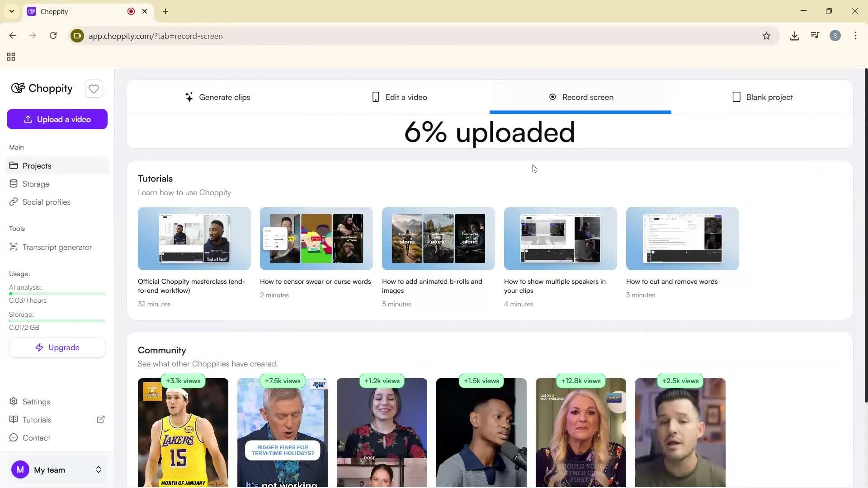Click the Upgrade button
This screenshot has width=868, height=488.
coord(57,347)
